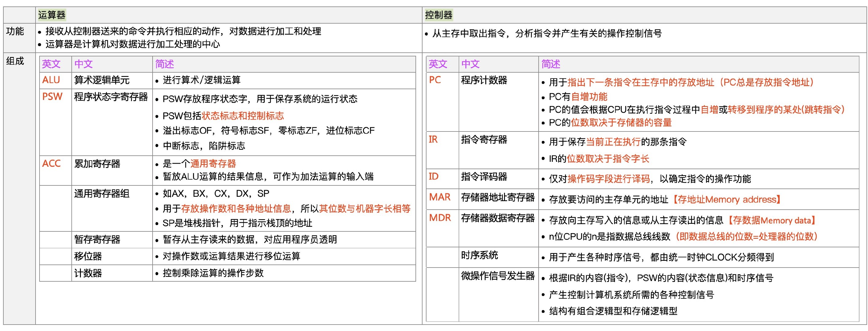Select the 功能 row label

point(16,31)
